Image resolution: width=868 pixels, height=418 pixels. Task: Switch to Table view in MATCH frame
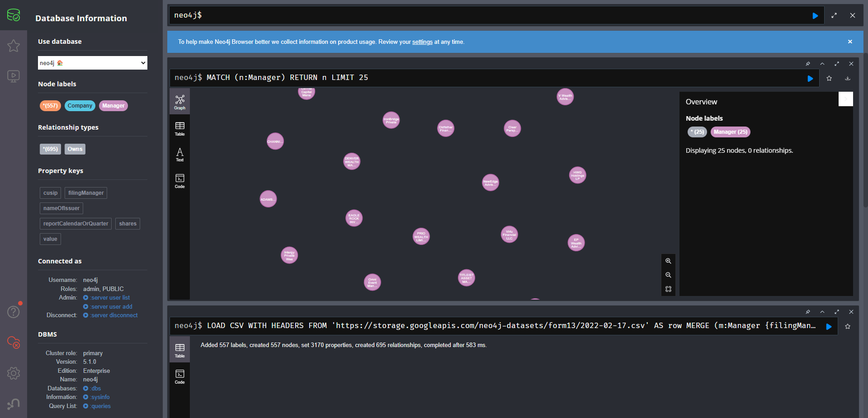(179, 129)
